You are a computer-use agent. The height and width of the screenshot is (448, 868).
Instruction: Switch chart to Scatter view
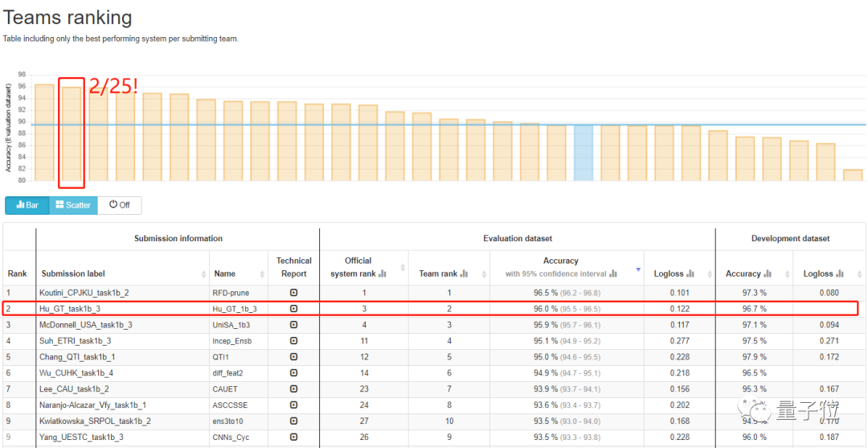(73, 205)
